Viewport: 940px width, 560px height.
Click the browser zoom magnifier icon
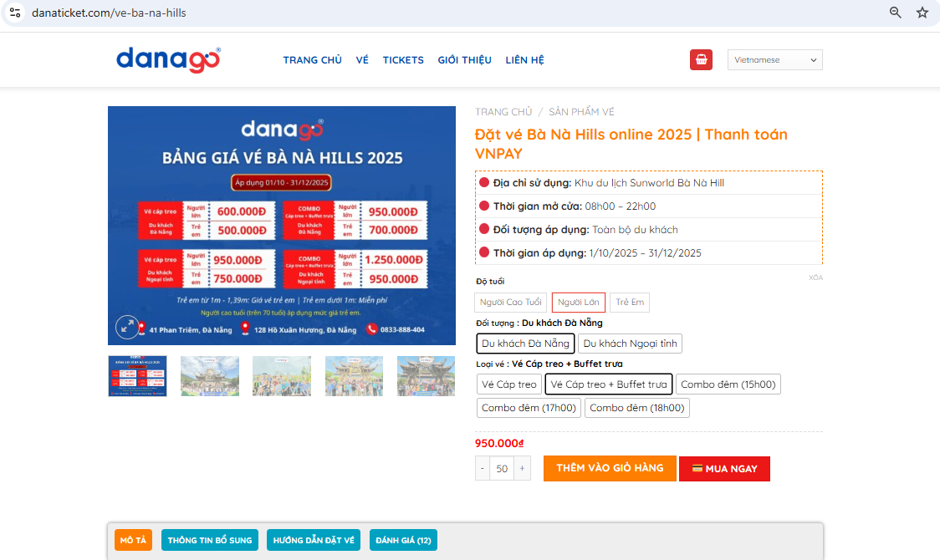coord(896,13)
